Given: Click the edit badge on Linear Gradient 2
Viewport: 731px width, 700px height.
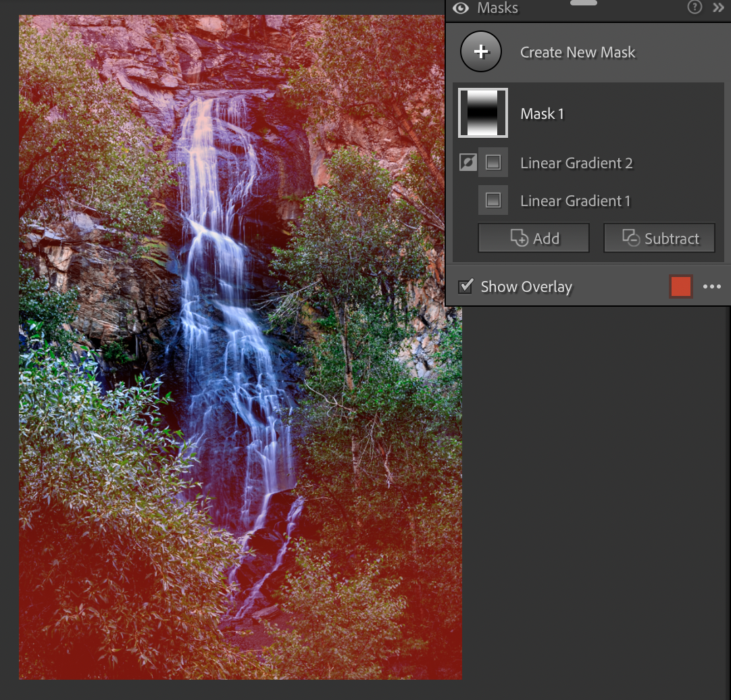Looking at the screenshot, I should tap(468, 162).
